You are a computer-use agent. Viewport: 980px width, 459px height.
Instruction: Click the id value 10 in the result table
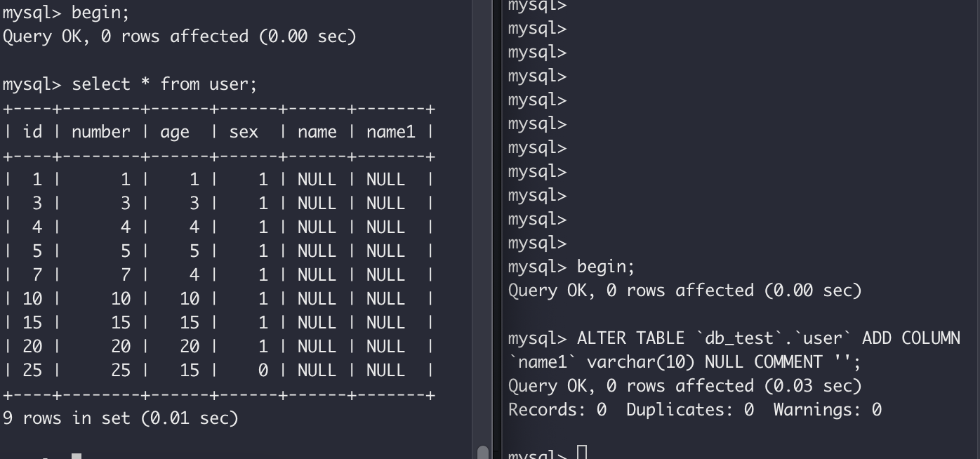[32, 298]
